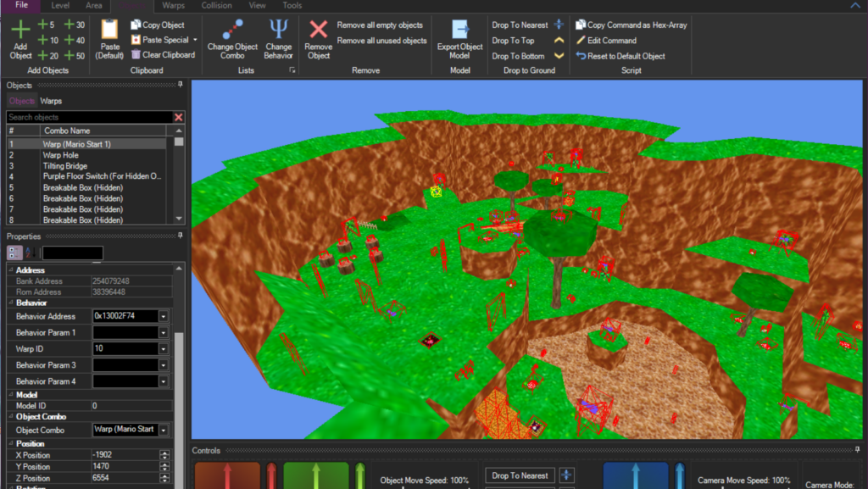Click the Z Position spinner arrows
868x489 pixels.
coord(164,478)
